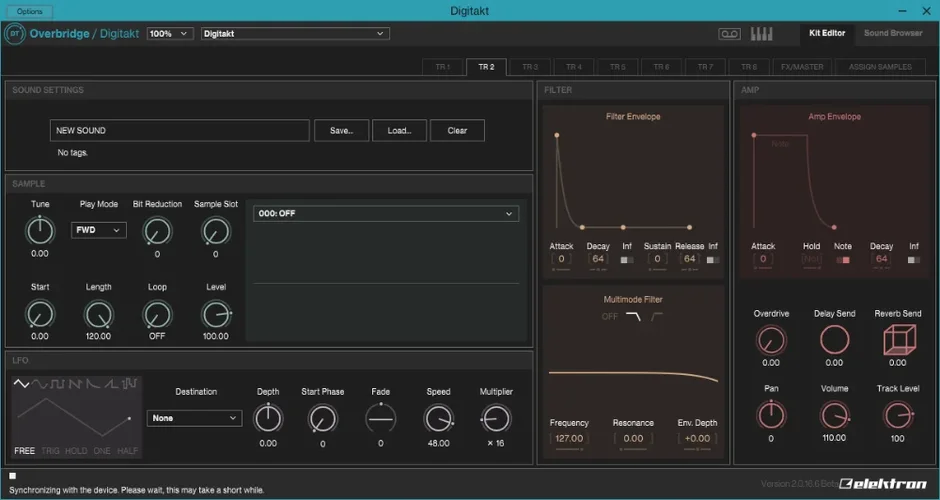Screen dimensions: 940x500
Task: Open the Options menu button
Action: pos(29,11)
